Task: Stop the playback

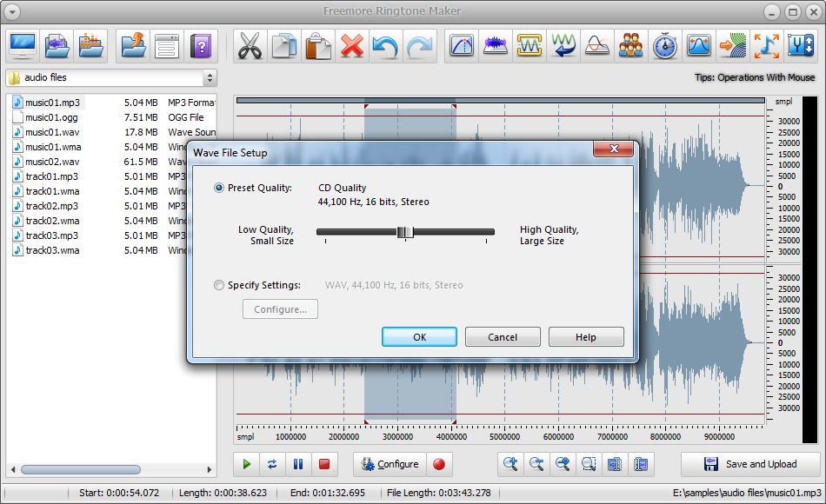Action: pyautogui.click(x=324, y=464)
